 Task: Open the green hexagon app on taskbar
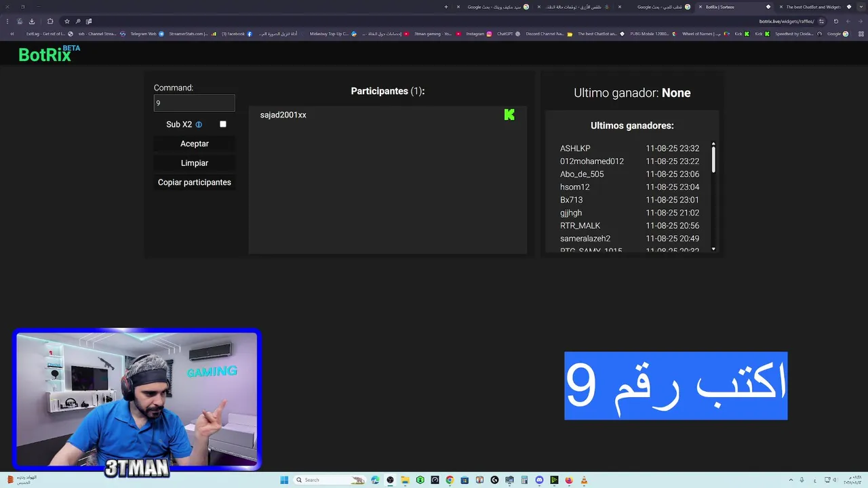420,480
